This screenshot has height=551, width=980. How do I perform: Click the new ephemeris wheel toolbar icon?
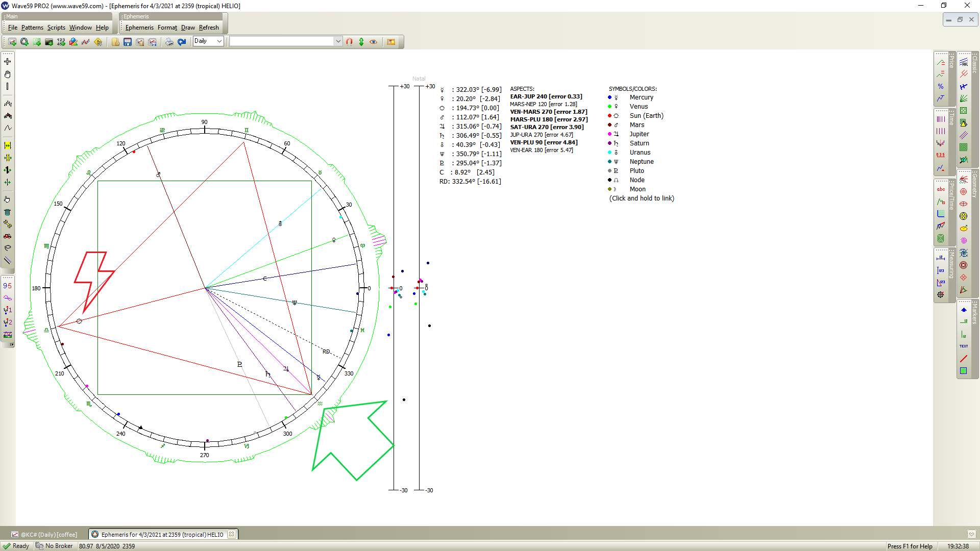pyautogui.click(x=24, y=42)
